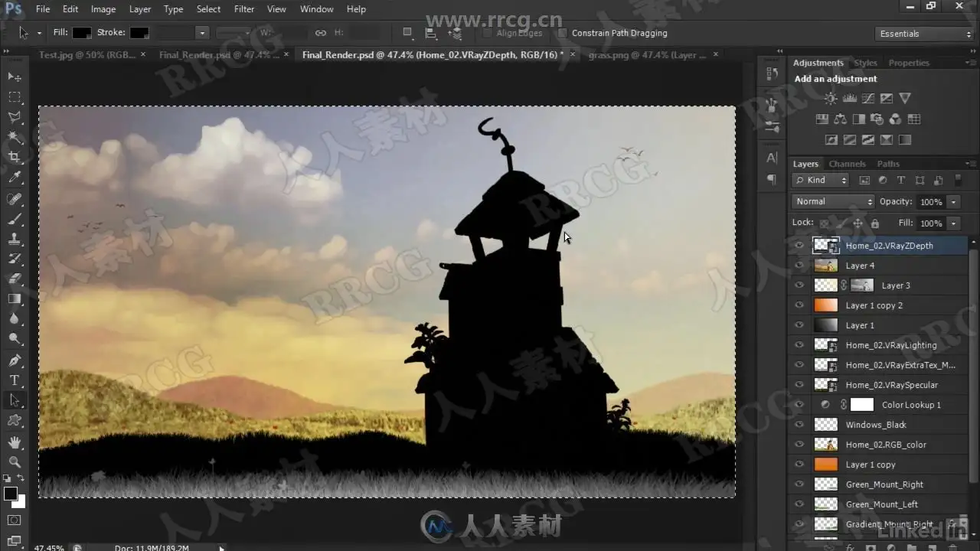The width and height of the screenshot is (980, 551).
Task: Click the Stroke color swatch in options bar
Action: point(139,33)
